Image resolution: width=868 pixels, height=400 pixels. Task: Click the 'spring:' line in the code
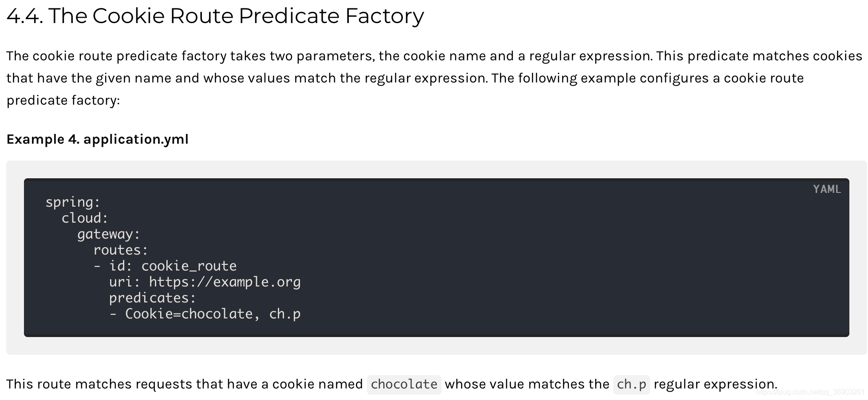(73, 202)
